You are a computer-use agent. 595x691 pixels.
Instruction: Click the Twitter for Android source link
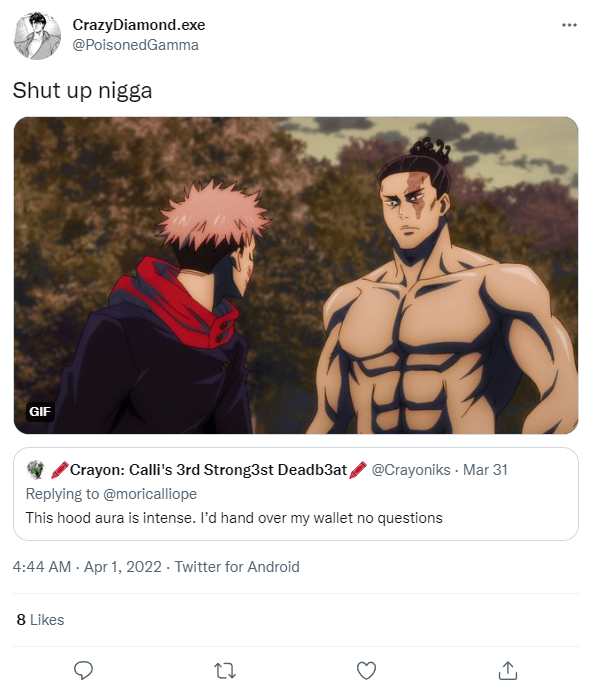[237, 567]
